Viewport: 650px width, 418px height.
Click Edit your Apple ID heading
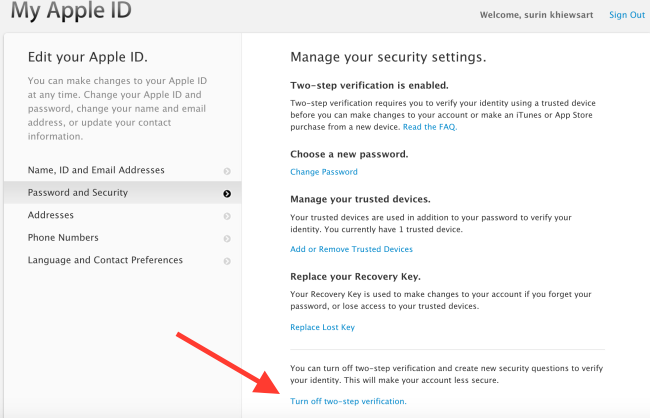(x=88, y=57)
